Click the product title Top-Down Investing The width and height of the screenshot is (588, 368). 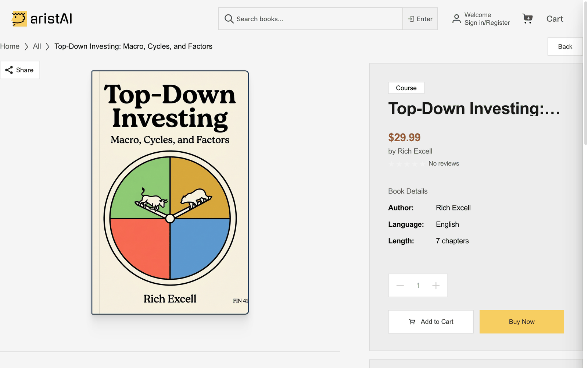pyautogui.click(x=474, y=109)
